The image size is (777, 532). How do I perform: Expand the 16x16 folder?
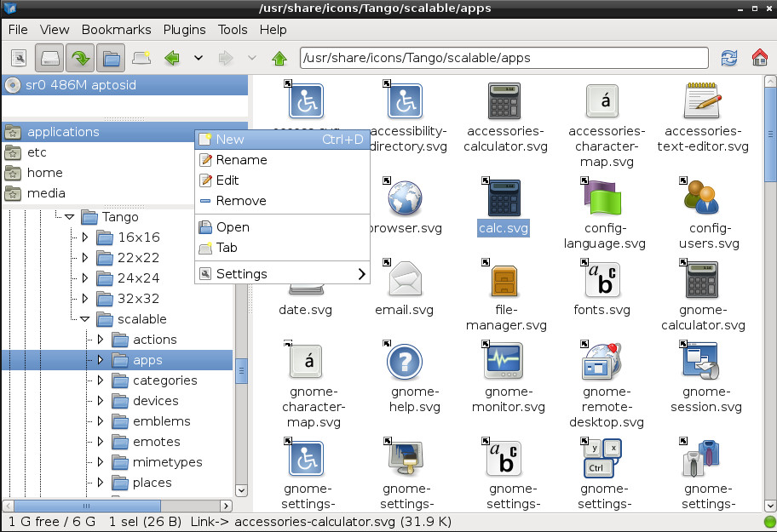point(84,237)
